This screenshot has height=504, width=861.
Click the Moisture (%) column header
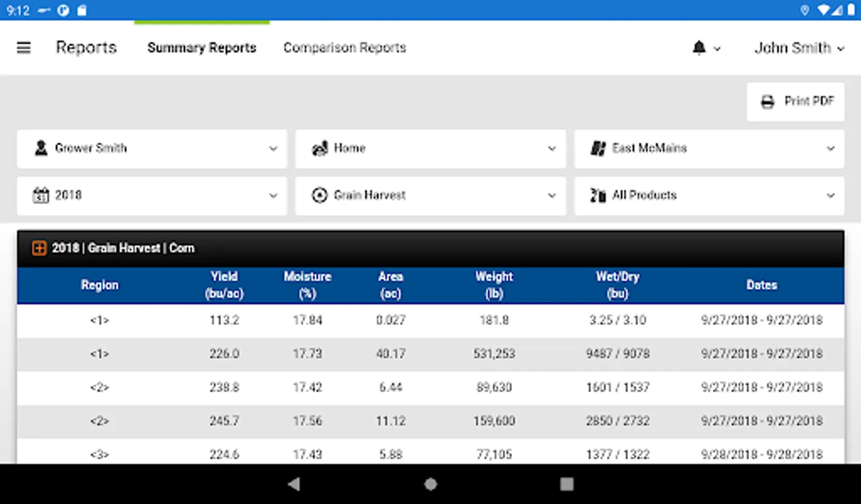pyautogui.click(x=307, y=285)
